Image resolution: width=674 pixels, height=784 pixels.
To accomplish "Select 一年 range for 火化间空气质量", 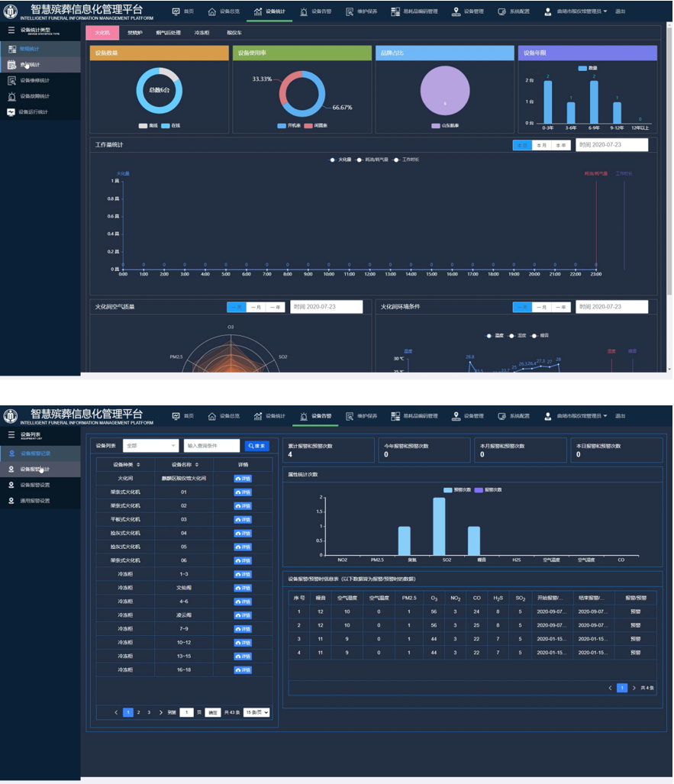I will [276, 307].
